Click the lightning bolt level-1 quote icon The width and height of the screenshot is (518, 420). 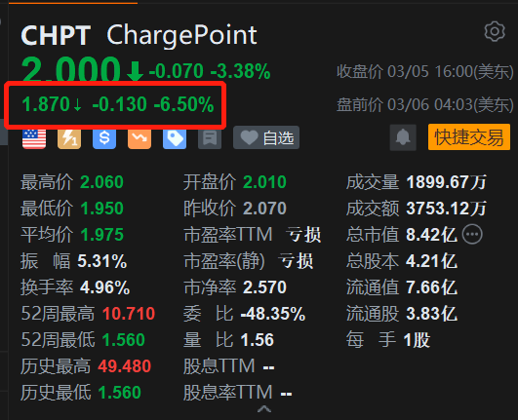point(69,138)
